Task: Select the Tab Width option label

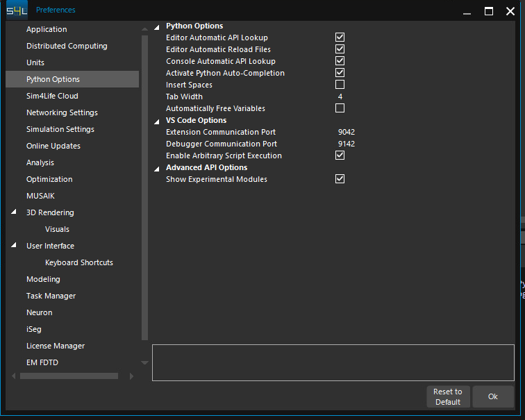Action: (184, 96)
